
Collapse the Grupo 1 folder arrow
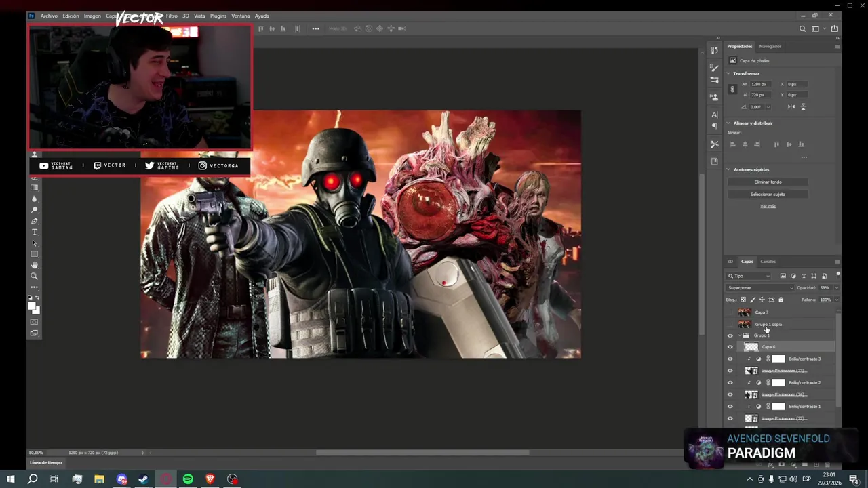(x=739, y=335)
